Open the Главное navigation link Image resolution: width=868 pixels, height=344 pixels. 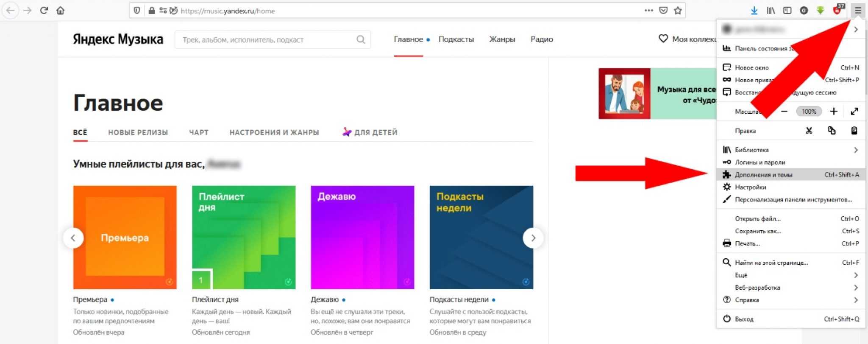(409, 39)
